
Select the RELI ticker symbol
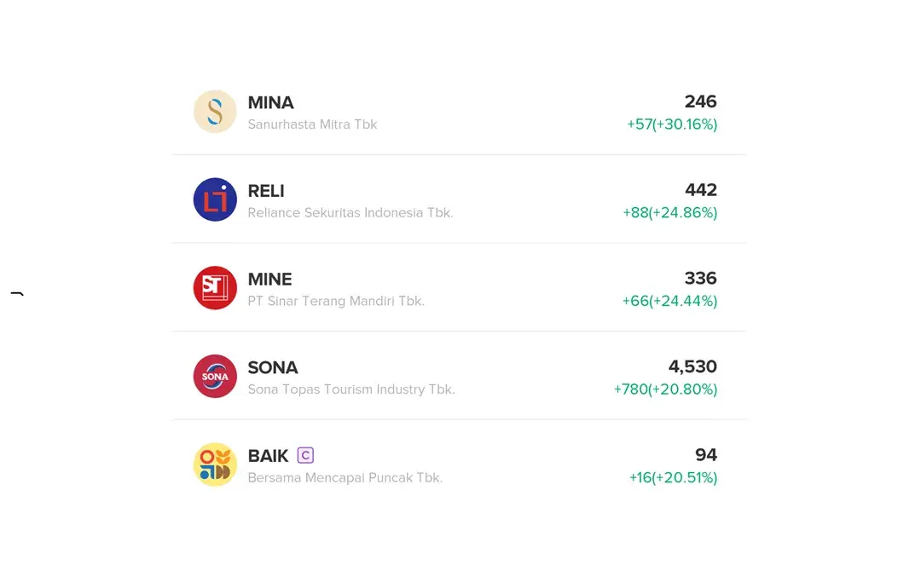click(x=266, y=191)
